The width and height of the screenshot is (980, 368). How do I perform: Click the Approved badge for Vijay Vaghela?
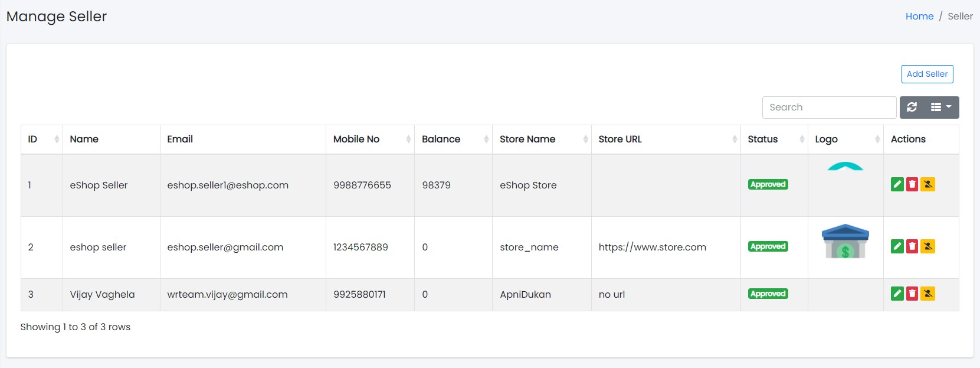(768, 294)
